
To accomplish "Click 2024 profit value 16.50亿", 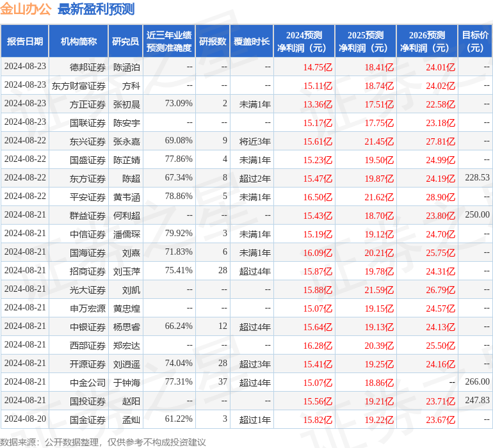I will coord(318,197).
